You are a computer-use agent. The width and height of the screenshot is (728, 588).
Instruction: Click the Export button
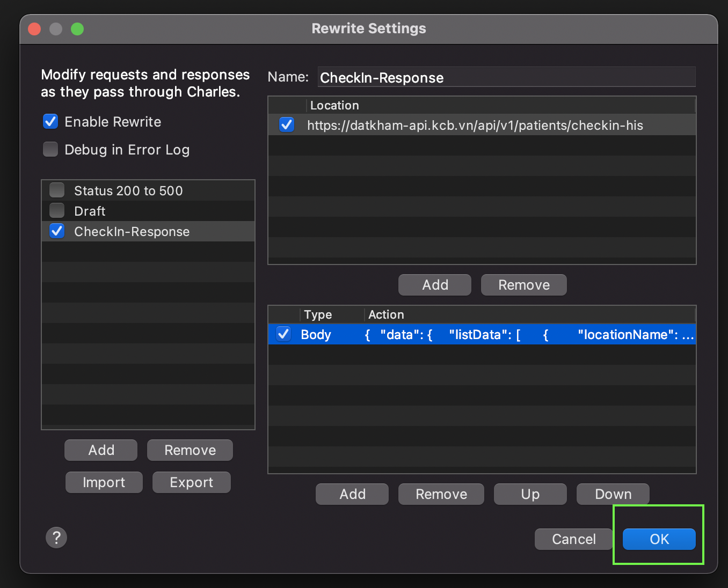pos(192,482)
